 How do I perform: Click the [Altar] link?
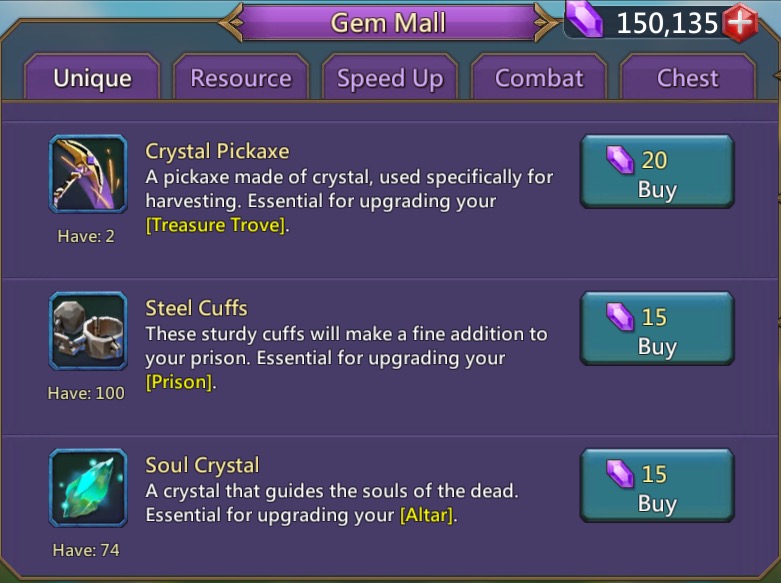coord(427,515)
